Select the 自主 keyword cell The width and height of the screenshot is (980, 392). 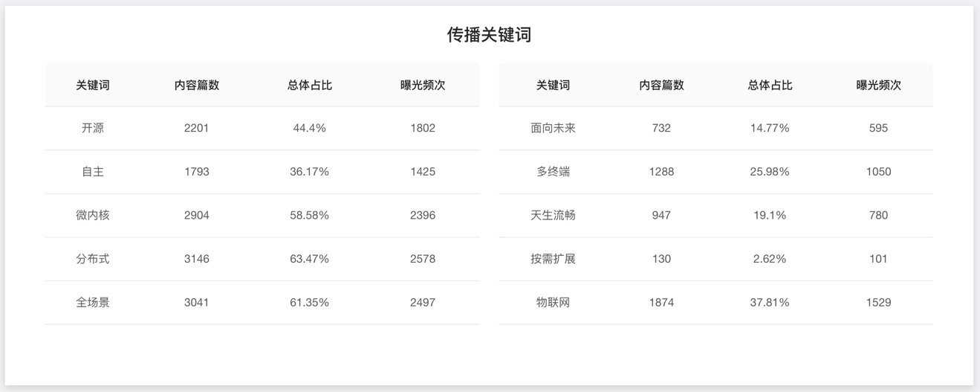[93, 172]
